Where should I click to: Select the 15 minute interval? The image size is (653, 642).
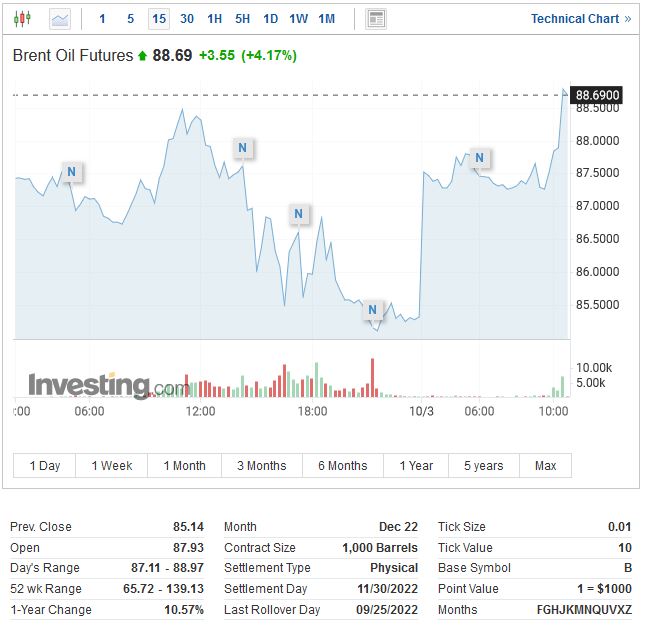pos(158,19)
